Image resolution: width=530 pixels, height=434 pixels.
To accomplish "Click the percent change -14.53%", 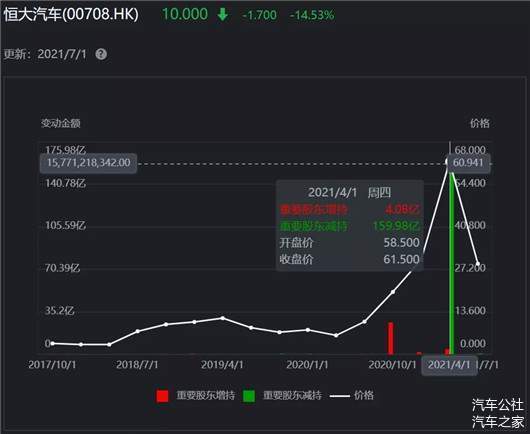I will tap(312, 15).
